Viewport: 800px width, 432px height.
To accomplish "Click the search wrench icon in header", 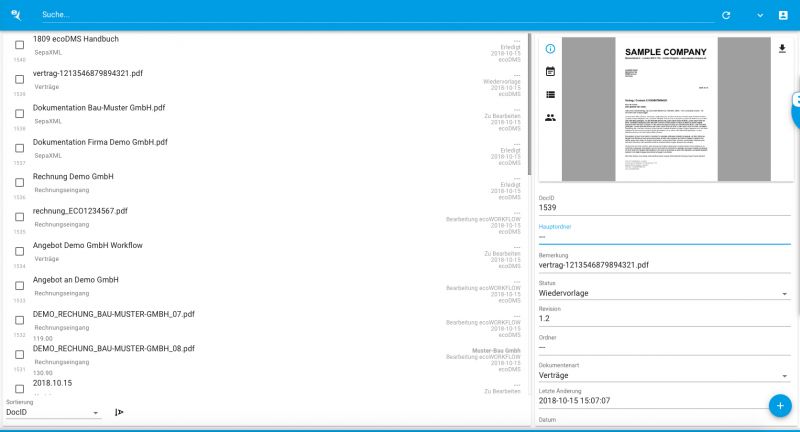I will [16, 15].
